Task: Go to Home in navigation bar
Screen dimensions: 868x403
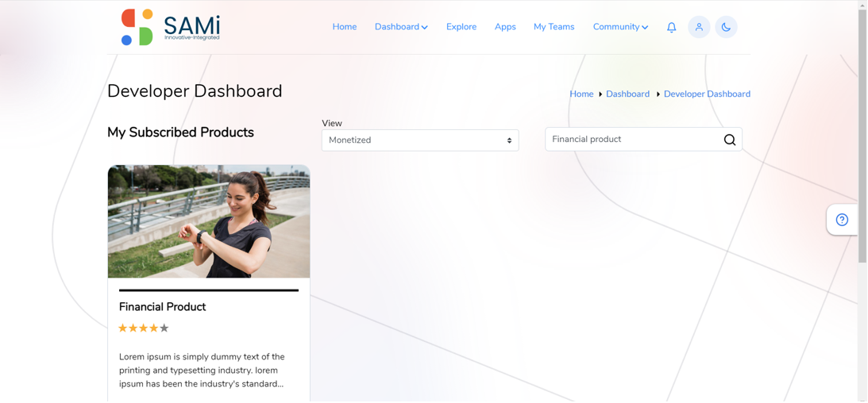Action: click(345, 26)
